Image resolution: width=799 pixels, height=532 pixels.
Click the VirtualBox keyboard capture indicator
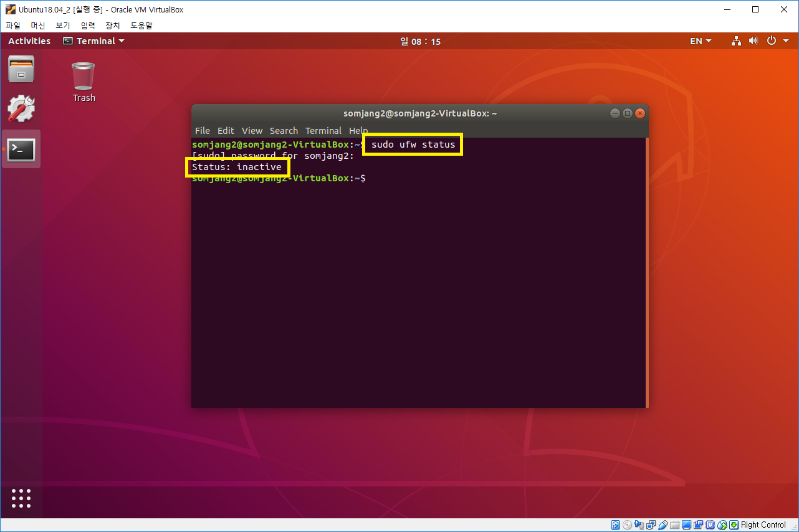(x=734, y=525)
